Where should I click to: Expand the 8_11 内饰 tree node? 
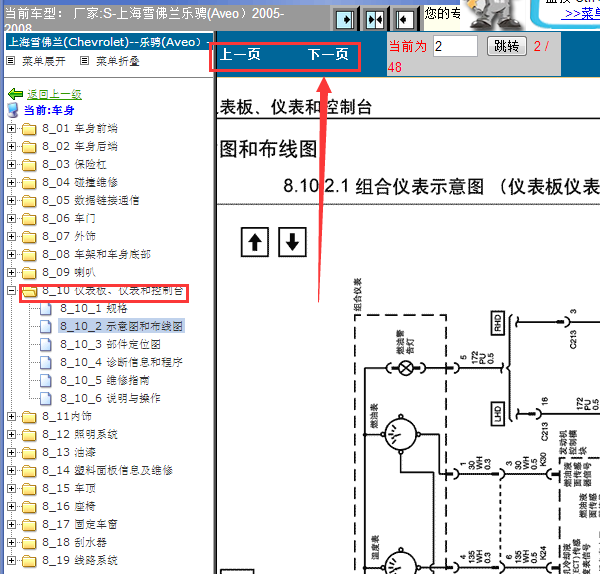[11, 416]
